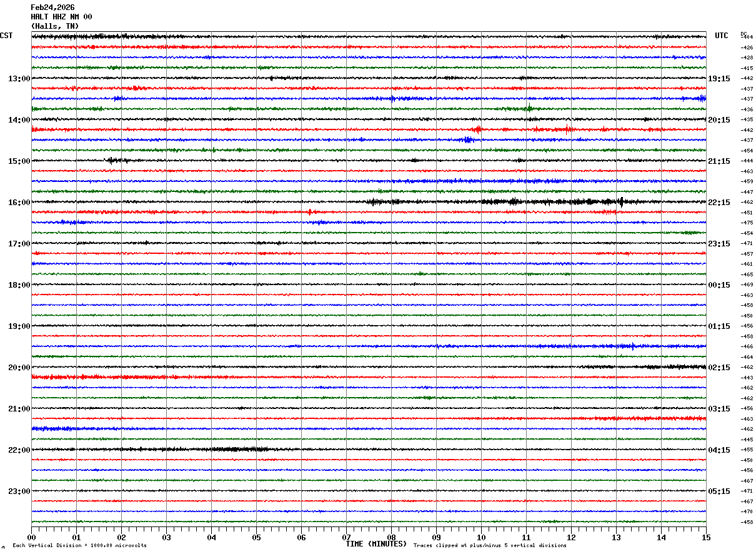Click the Each Vertical Division = 1000.00 microvolts note
The image size is (756, 554).
[x=79, y=546]
